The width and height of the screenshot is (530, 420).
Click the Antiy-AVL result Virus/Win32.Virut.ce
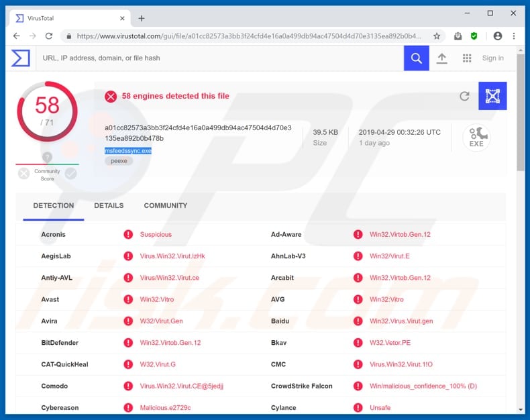[x=169, y=278]
